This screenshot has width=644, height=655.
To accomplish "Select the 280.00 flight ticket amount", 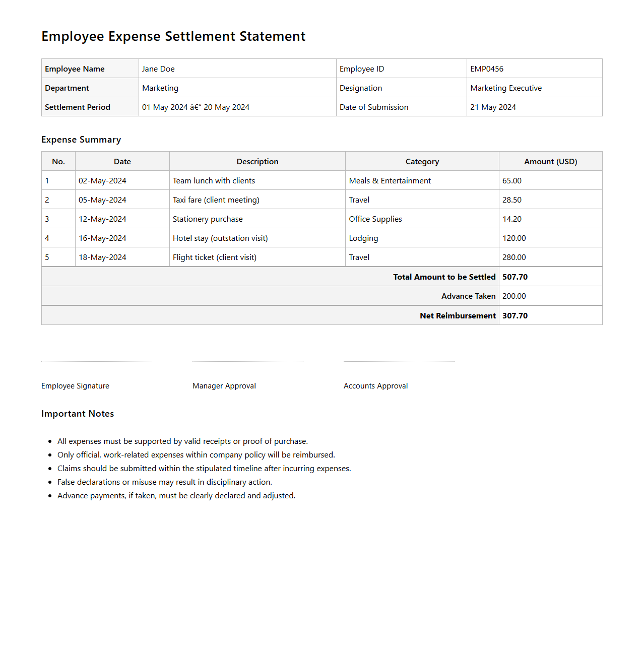I will pyautogui.click(x=514, y=257).
